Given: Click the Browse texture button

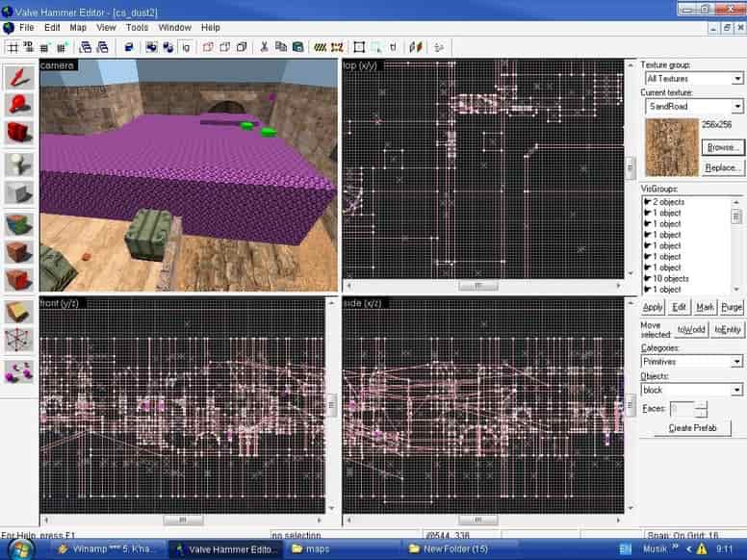Looking at the screenshot, I should (x=723, y=147).
